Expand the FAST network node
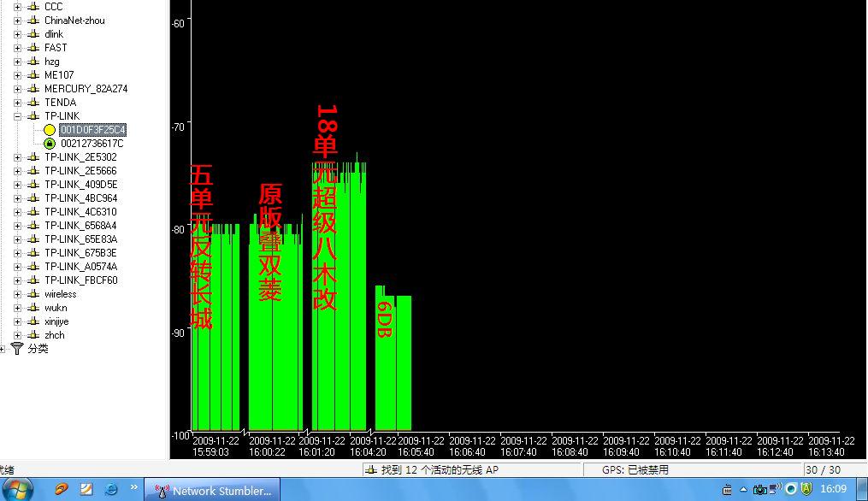 [18, 48]
